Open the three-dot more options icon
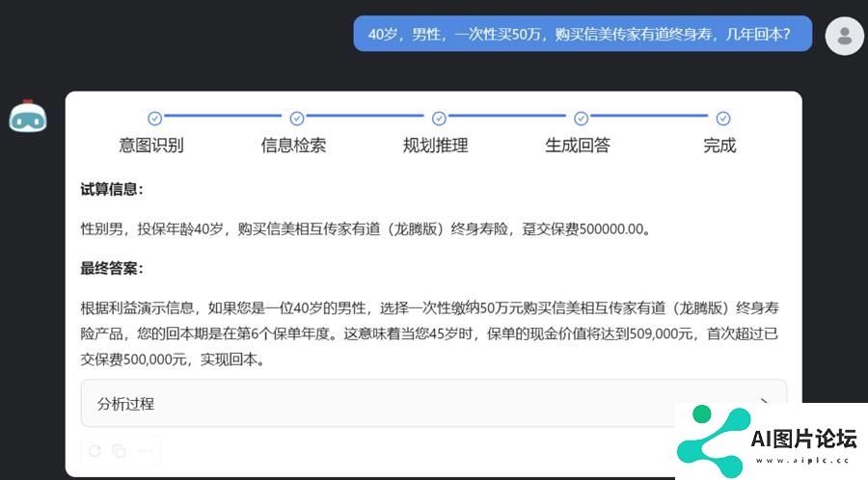This screenshot has width=868, height=480. [146, 451]
